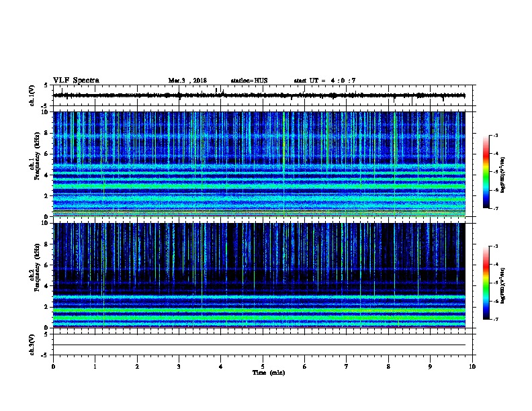Click the "VLF Spectra" plot title
This screenshot has width=532, height=411.
[x=76, y=81]
